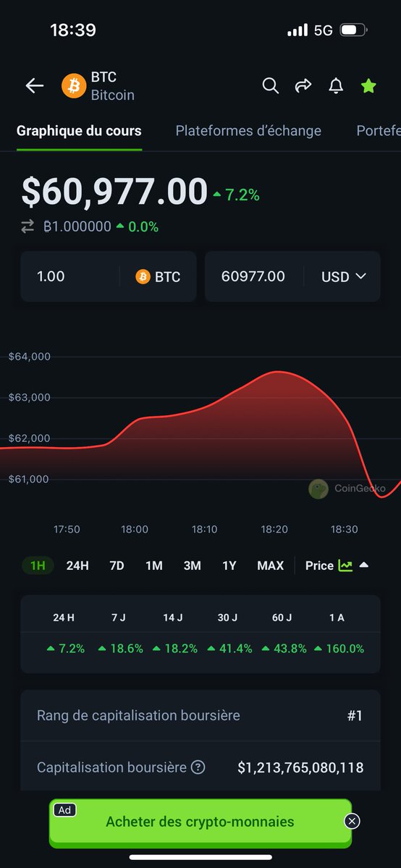Share BTC page via arrow icon
This screenshot has height=868, width=401.
pos(303,86)
